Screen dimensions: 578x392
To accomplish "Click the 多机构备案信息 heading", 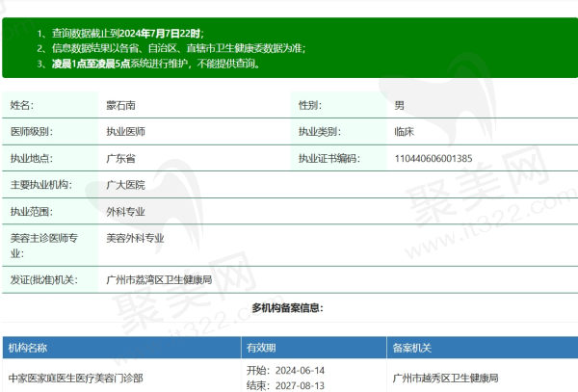I will 288,307.
